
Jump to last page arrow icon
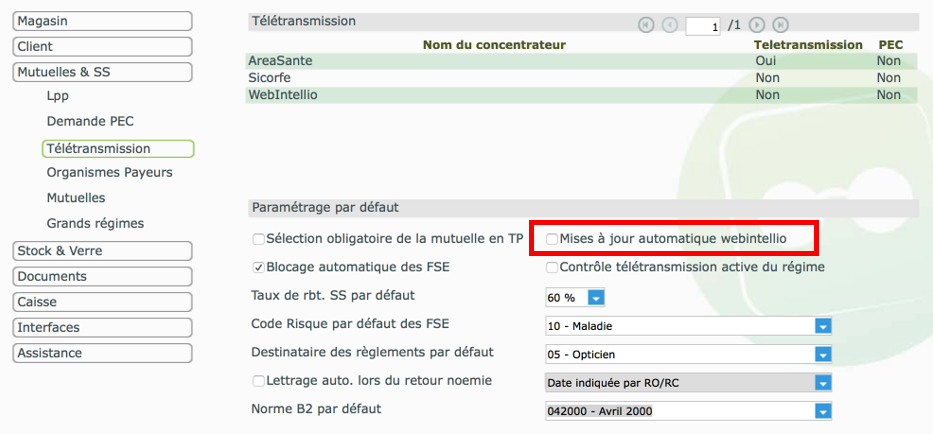(x=780, y=25)
